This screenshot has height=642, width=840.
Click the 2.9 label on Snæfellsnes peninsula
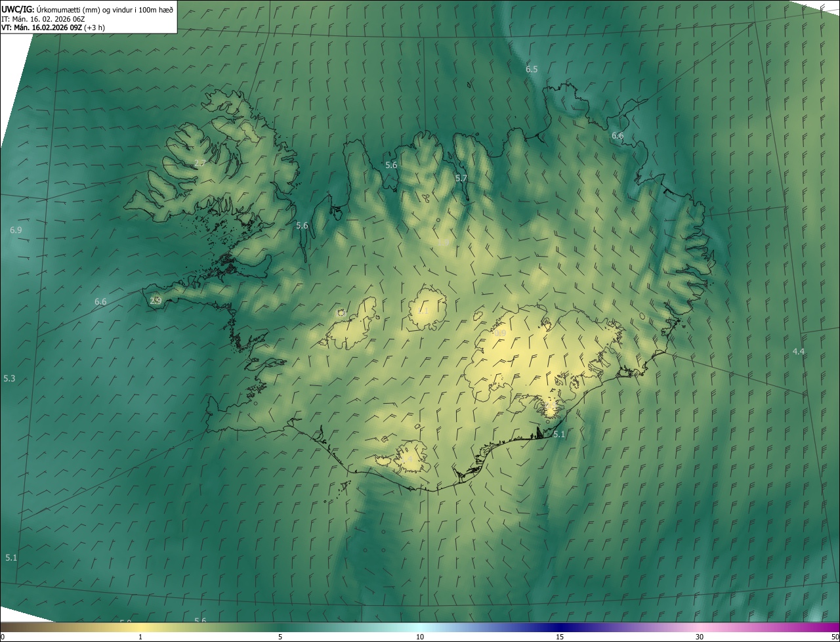point(156,301)
